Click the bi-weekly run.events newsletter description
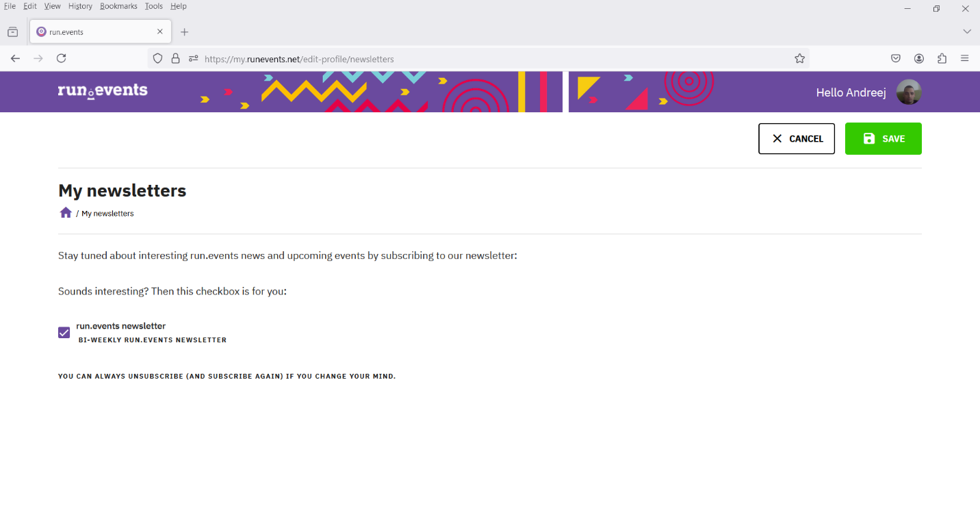Viewport: 980px width, 521px height. click(x=153, y=340)
